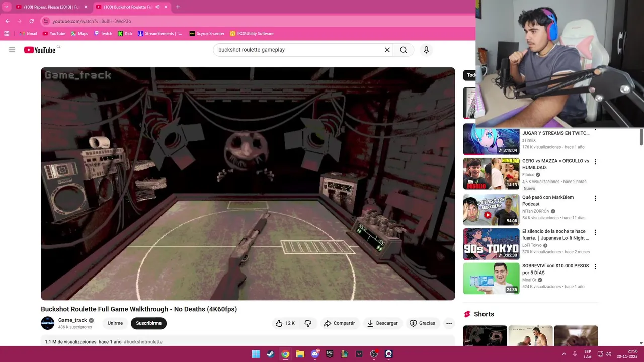Open the Windows Start menu
The width and height of the screenshot is (644, 362).
pos(256,354)
